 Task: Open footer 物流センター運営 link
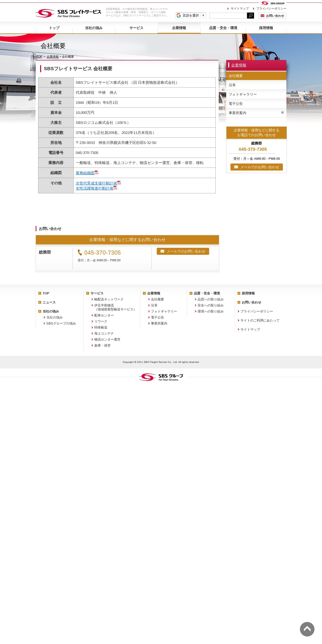click(107, 339)
